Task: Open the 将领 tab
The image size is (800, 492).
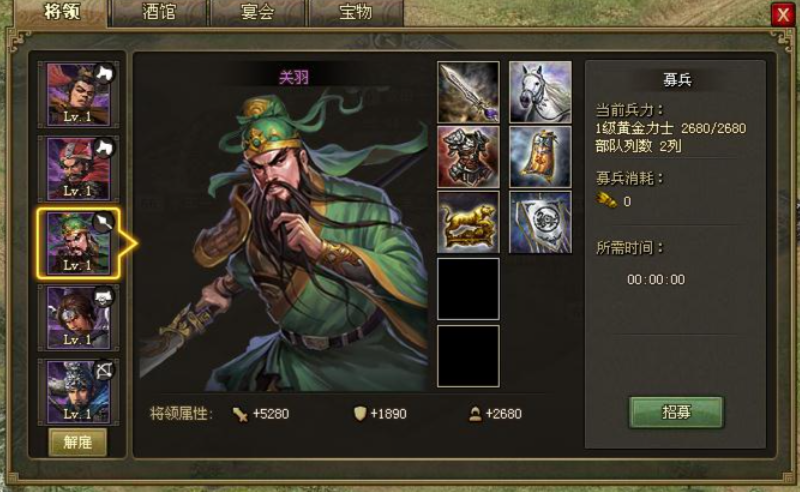Action: (62, 12)
